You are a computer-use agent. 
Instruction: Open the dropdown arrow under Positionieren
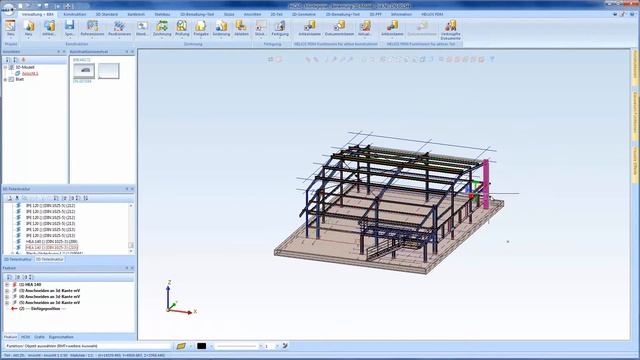[x=119, y=38]
